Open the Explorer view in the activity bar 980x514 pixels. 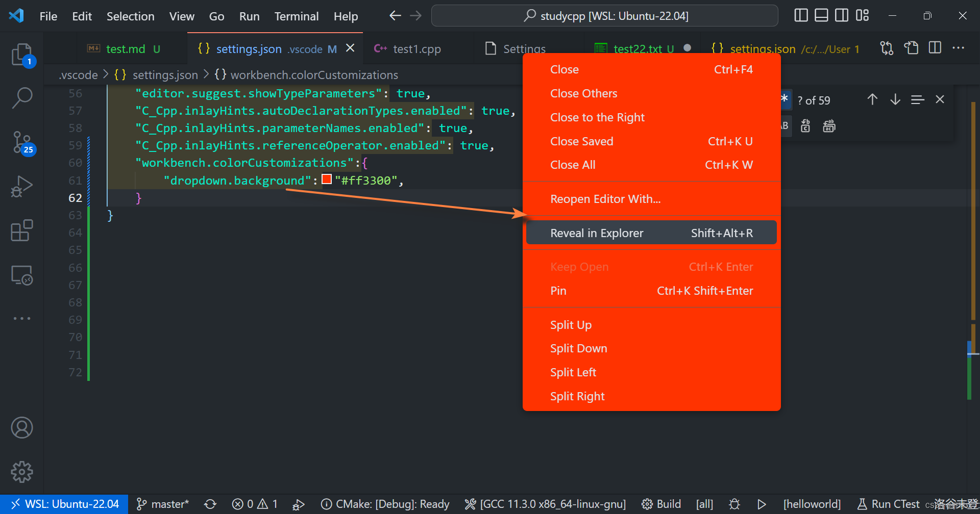(x=22, y=55)
